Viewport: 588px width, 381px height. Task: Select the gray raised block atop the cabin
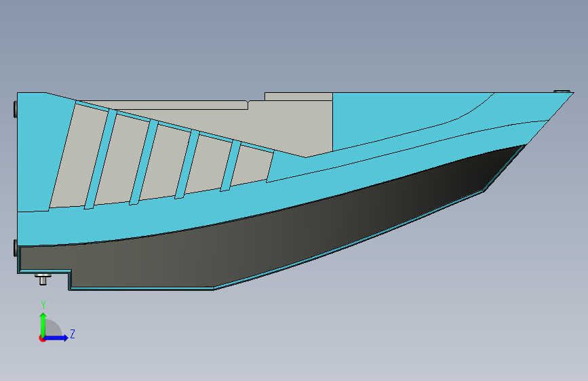click(298, 96)
